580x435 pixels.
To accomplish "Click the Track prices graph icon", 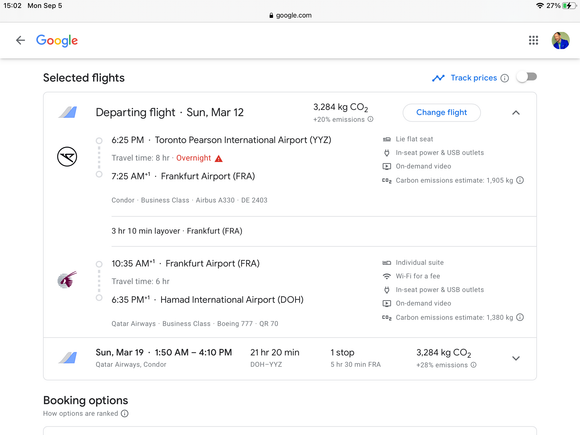I will 438,78.
